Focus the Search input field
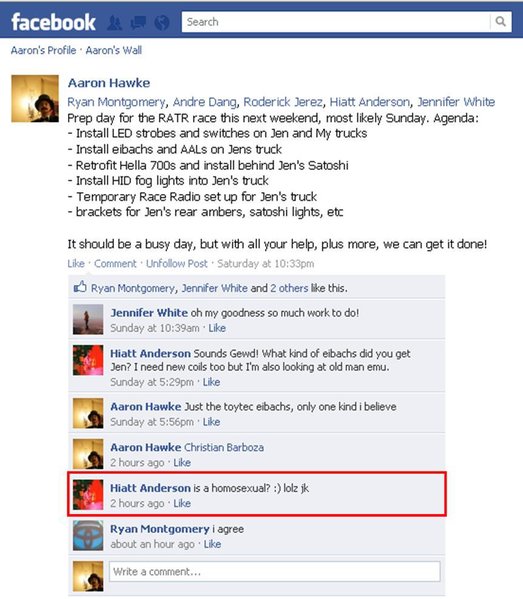Screen dimensions: 523x599 pos(336,22)
